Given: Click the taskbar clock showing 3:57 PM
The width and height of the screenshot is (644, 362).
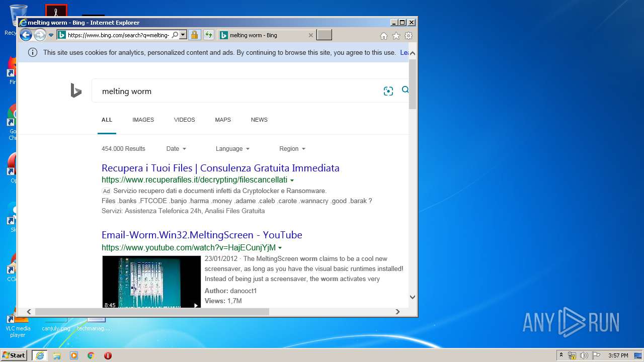Looking at the screenshot, I should pos(618,355).
